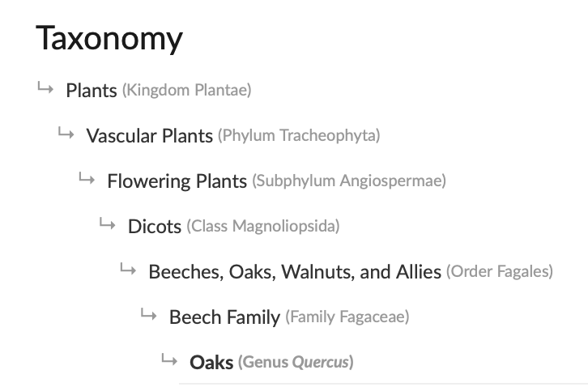
Task: Open Beeches, Oaks, Walnuts, and Allies link
Action: click(x=295, y=272)
